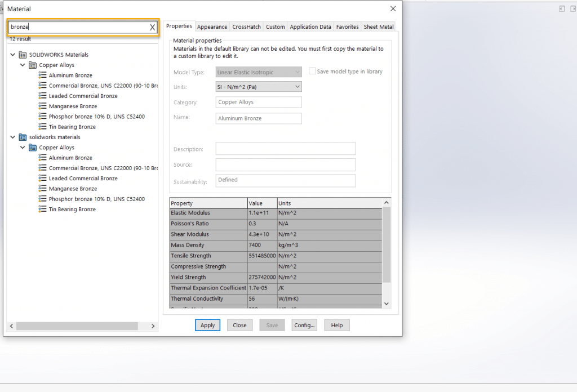
Task: Open the Application Data tab
Action: click(x=310, y=27)
